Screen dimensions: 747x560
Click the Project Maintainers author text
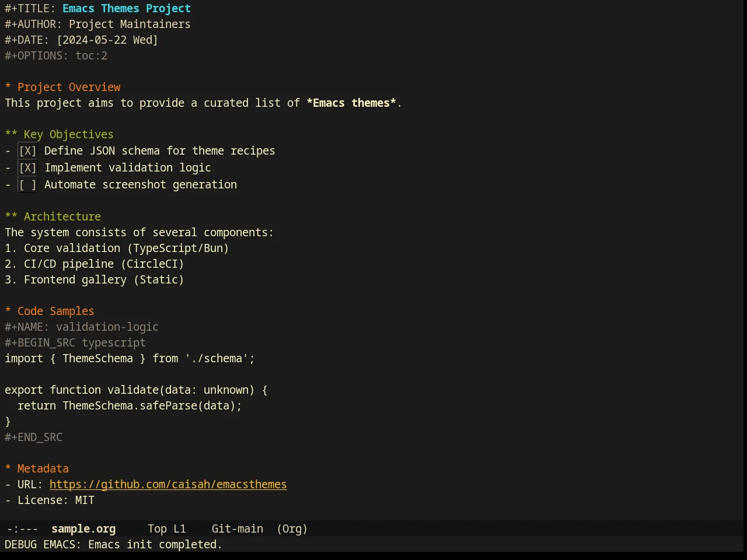130,24
